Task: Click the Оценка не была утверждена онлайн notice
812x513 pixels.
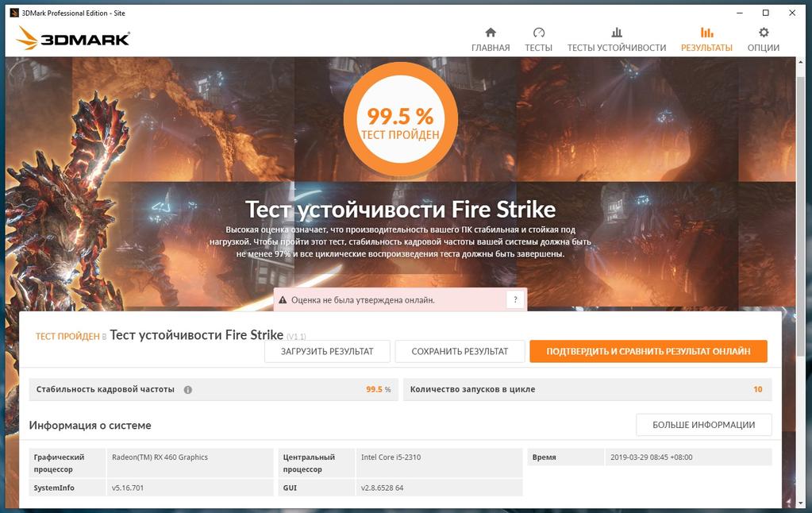Action: [400, 300]
